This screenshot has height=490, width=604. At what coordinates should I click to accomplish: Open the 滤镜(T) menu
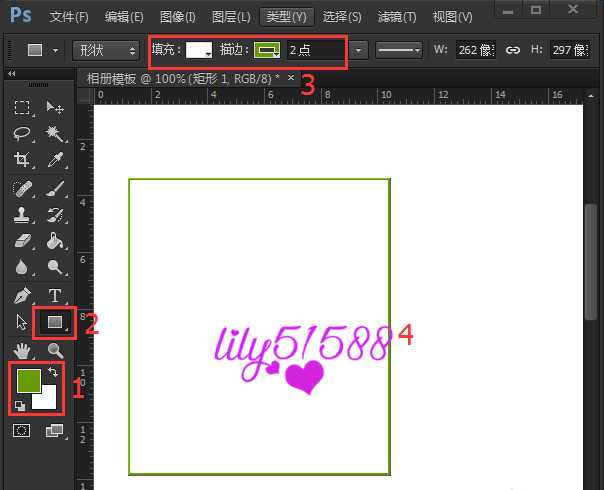click(397, 17)
